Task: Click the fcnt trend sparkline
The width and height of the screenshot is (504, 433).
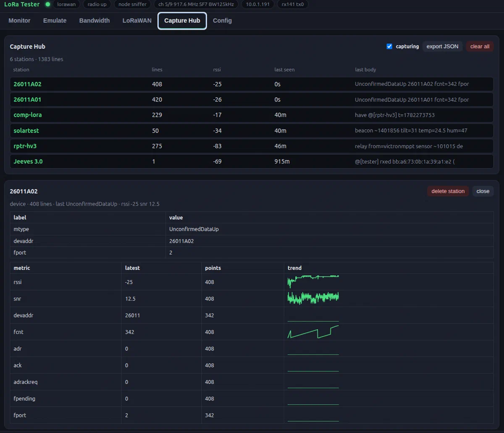Action: pyautogui.click(x=313, y=332)
